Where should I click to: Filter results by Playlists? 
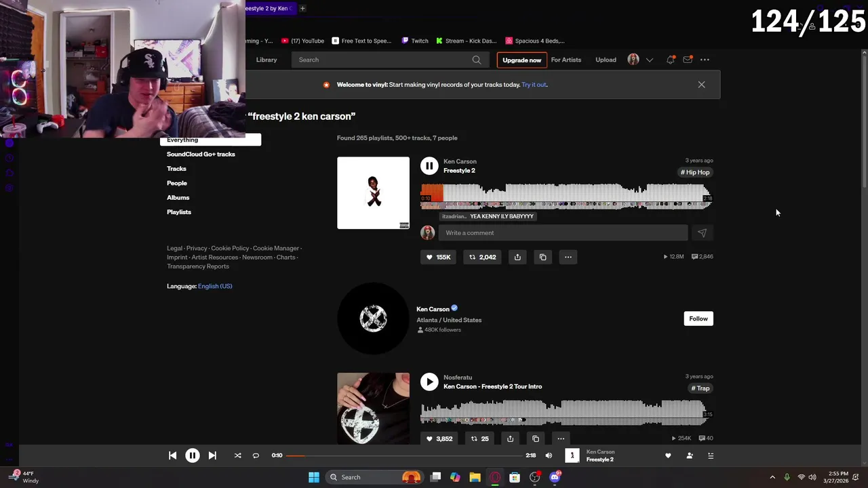coord(179,212)
